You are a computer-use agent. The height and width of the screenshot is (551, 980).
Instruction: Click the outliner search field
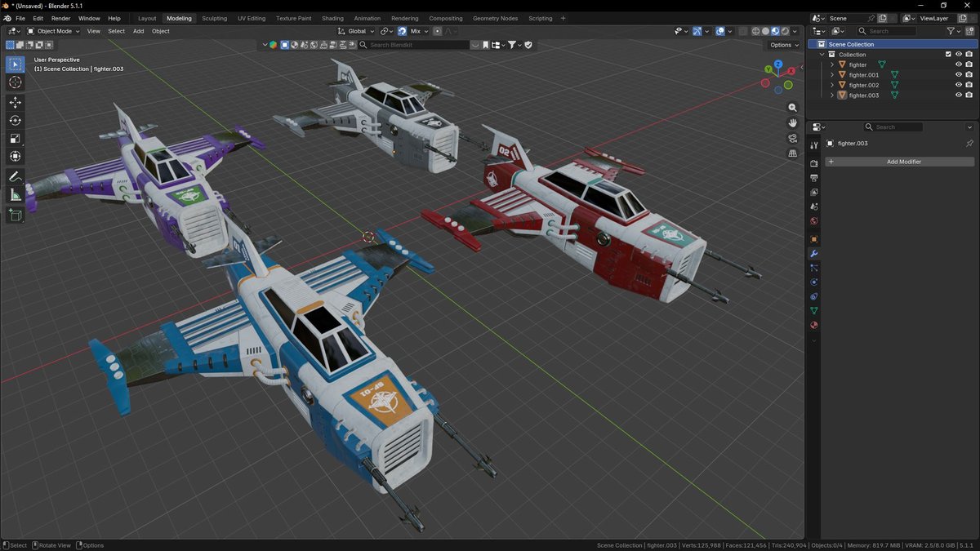click(888, 31)
